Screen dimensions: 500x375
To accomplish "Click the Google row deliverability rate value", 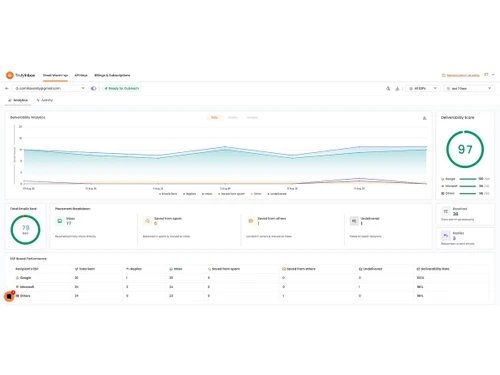I will [x=420, y=278].
